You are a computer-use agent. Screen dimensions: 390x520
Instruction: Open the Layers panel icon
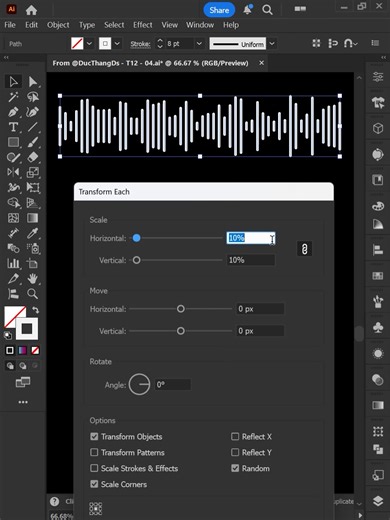pyautogui.click(x=378, y=501)
